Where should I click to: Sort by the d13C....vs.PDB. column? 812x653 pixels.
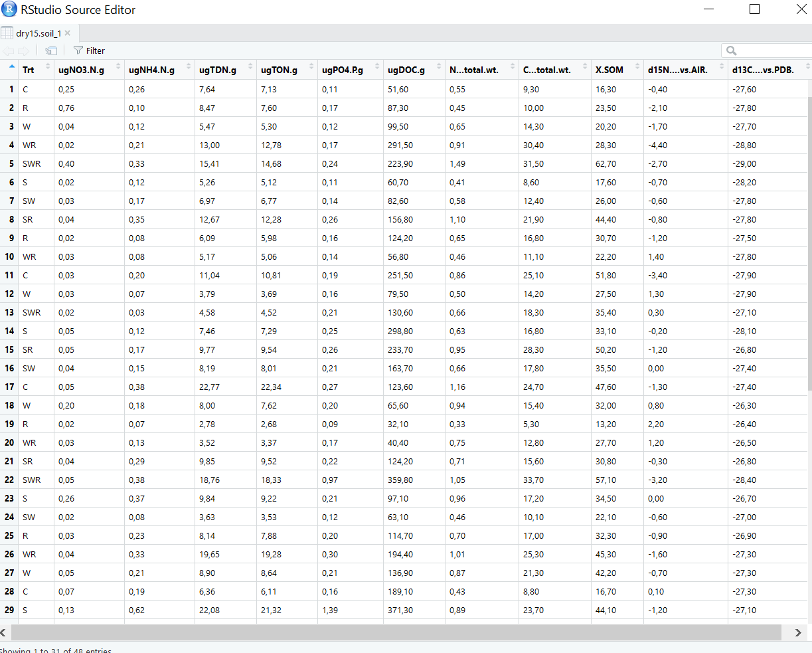[x=770, y=70]
